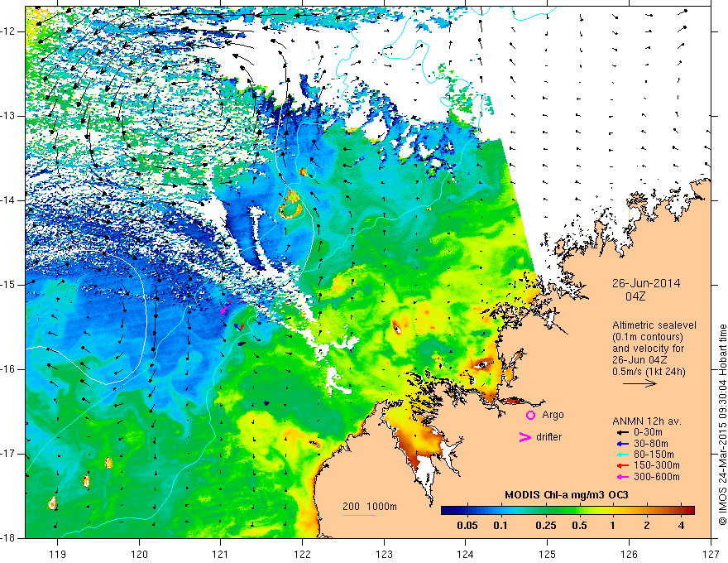The image size is (728, 563).
Task: Click the 'Argo' legend label
Action: (x=553, y=415)
